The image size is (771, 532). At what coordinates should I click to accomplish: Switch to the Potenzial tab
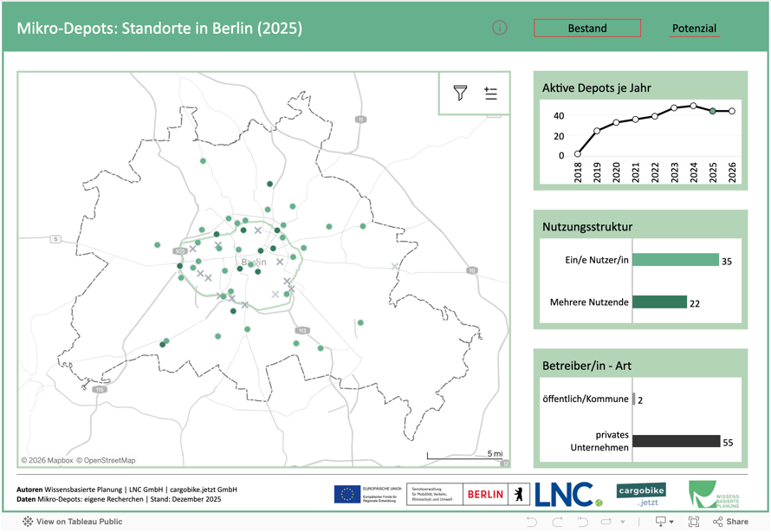694,28
